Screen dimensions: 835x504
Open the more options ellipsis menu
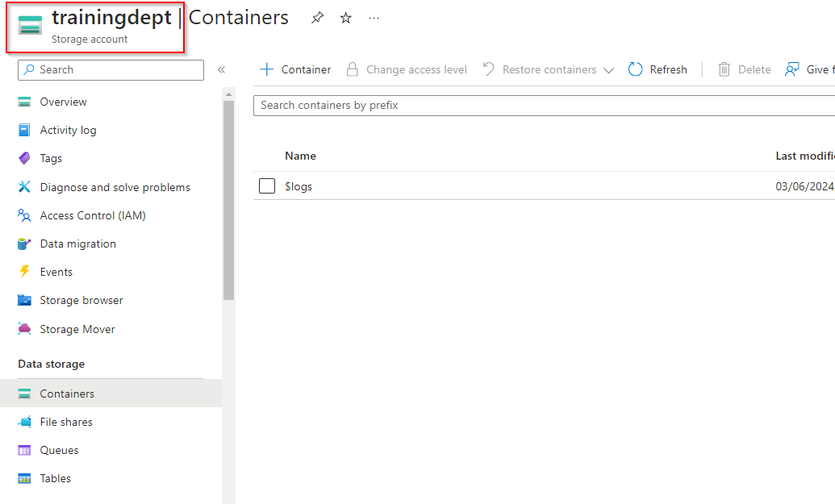[374, 18]
